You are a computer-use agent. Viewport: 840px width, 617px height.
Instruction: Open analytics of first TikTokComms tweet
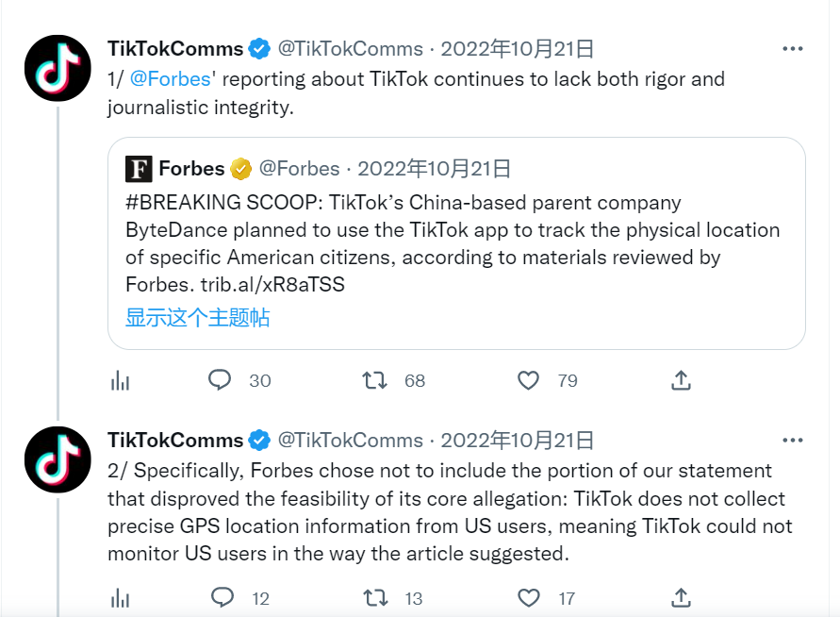pos(120,380)
